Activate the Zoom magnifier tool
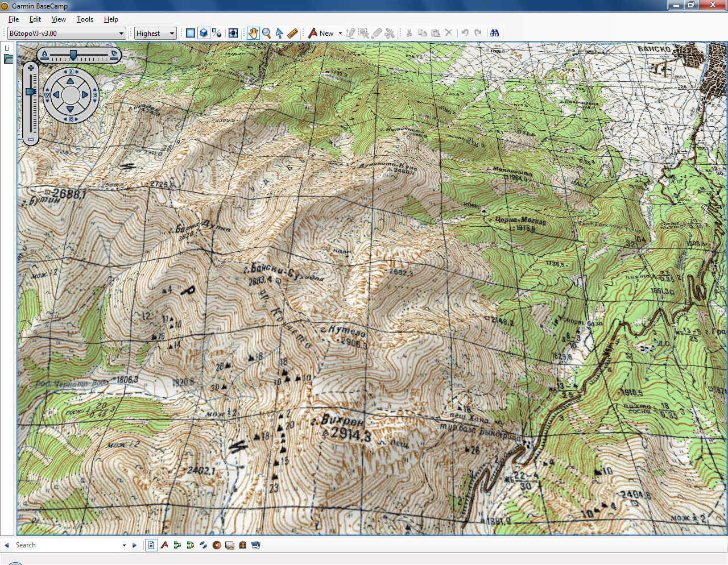 click(266, 33)
